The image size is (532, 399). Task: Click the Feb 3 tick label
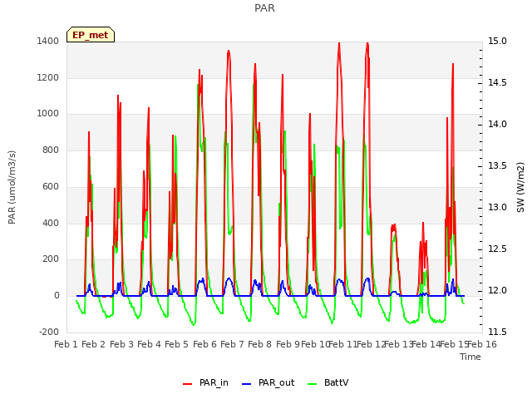tap(121, 344)
